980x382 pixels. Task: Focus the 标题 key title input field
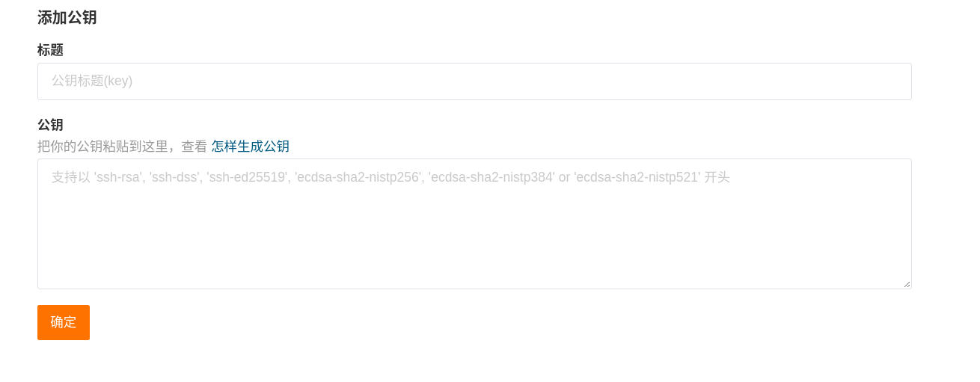(x=474, y=81)
